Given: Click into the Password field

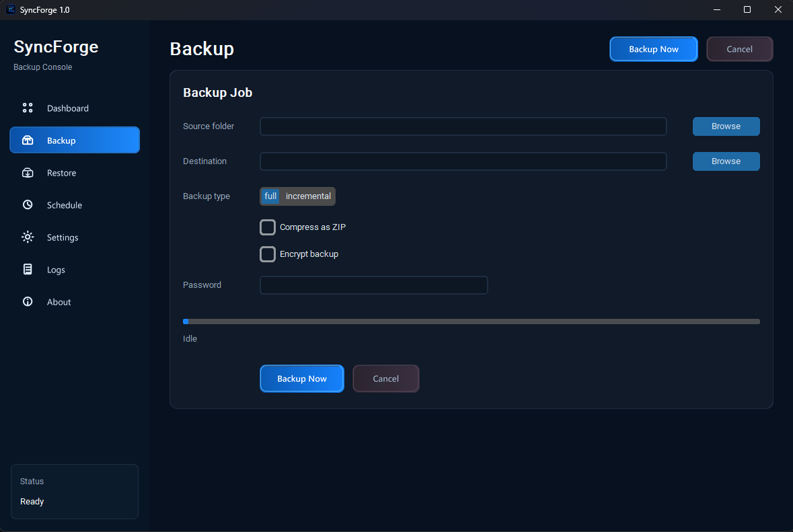Looking at the screenshot, I should coord(374,285).
